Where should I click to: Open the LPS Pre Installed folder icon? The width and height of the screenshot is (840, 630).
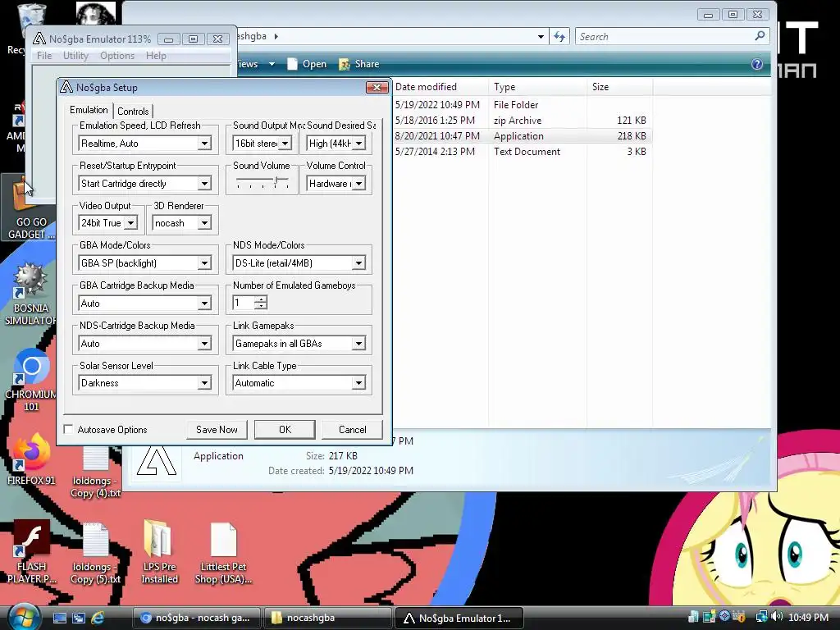pos(159,552)
